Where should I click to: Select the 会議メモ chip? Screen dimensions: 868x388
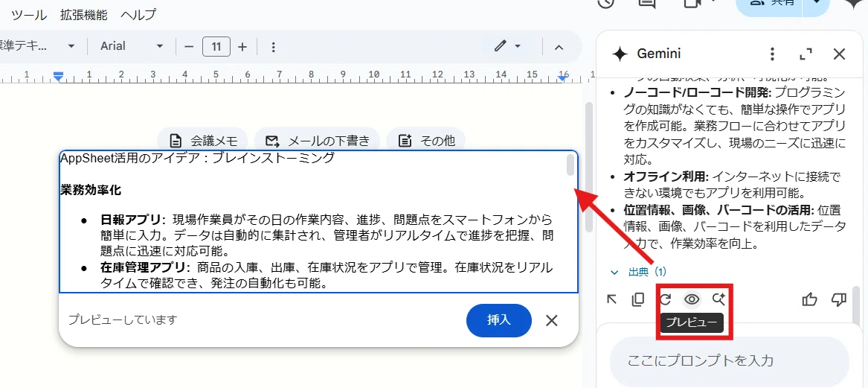(x=202, y=140)
